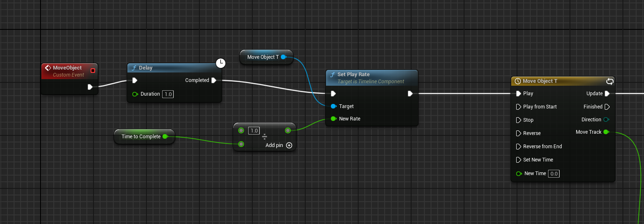Click Add pin on the divide node
This screenshot has height=224, width=644.
coord(279,145)
